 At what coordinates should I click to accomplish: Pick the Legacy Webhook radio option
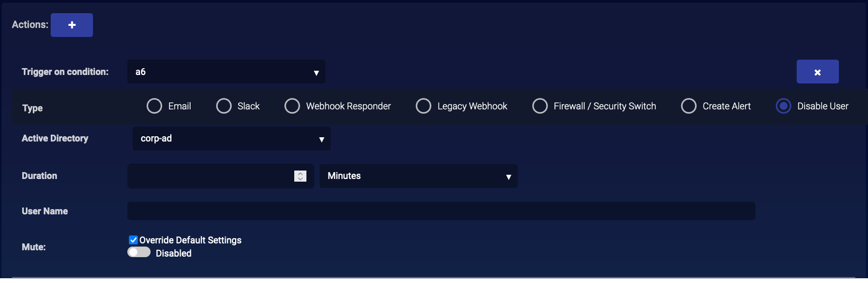(x=424, y=106)
